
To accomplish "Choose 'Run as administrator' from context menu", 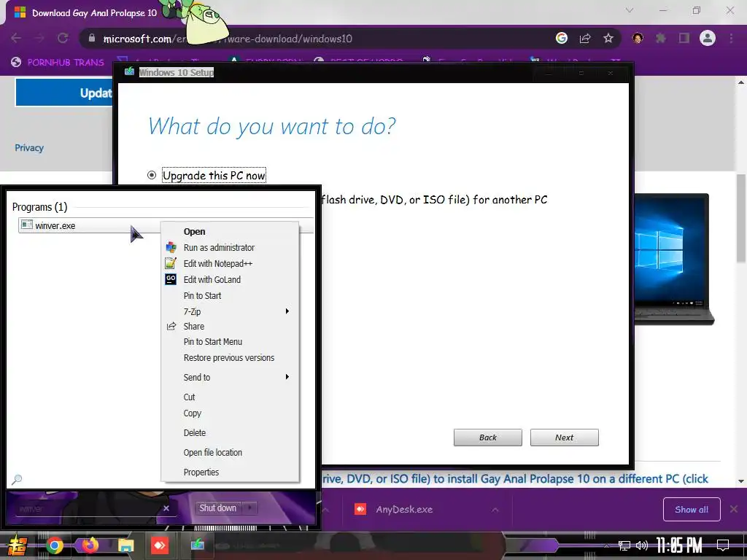I will (230, 248).
